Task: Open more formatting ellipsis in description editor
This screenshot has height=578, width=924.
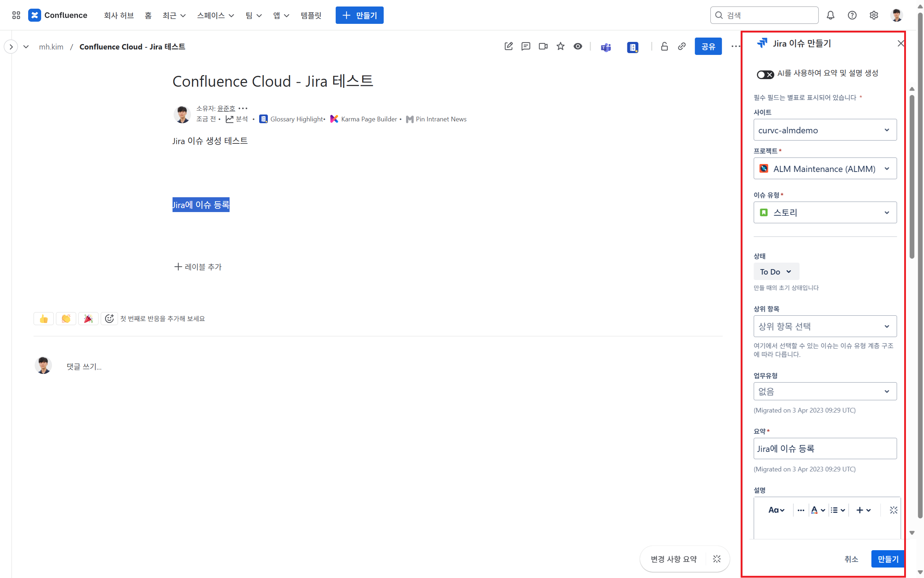Action: point(801,510)
